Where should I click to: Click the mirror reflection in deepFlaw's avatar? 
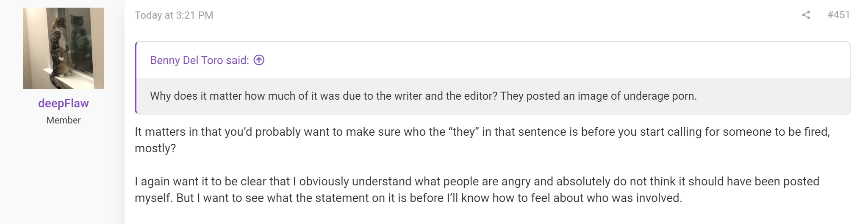pyautogui.click(x=80, y=42)
